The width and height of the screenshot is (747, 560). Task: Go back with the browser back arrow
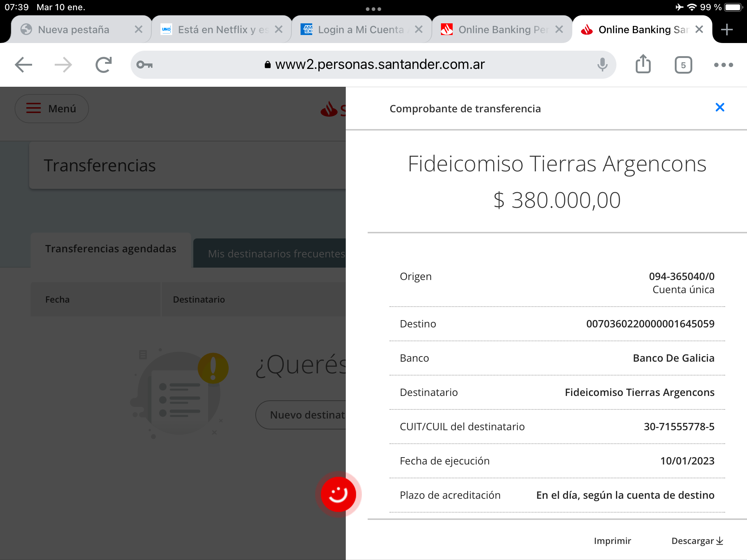24,65
